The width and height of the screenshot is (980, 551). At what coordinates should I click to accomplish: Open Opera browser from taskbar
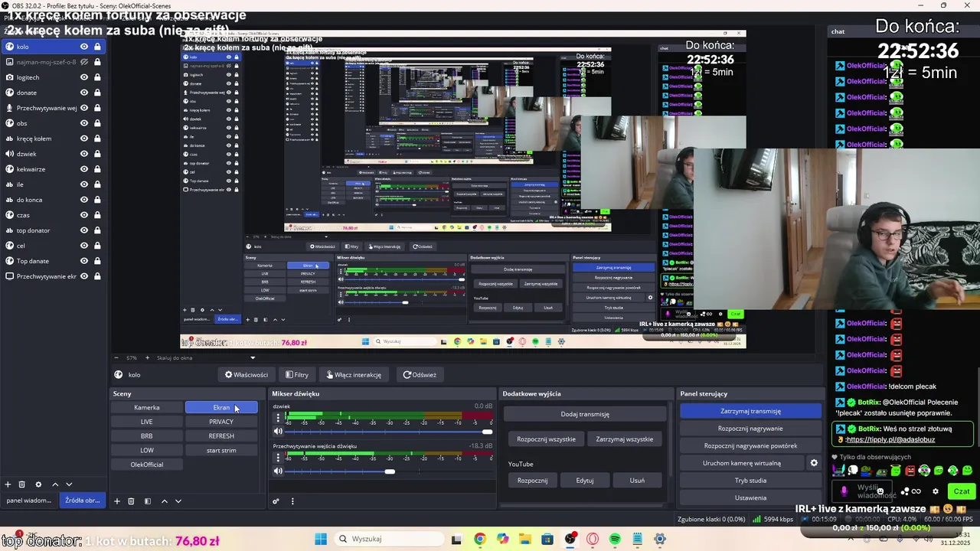(x=592, y=539)
